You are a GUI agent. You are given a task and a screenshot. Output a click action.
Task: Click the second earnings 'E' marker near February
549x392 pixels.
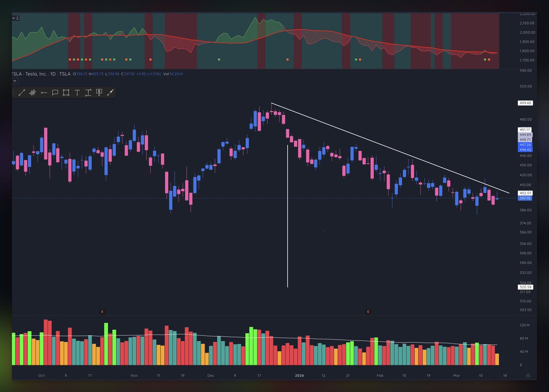click(368, 311)
